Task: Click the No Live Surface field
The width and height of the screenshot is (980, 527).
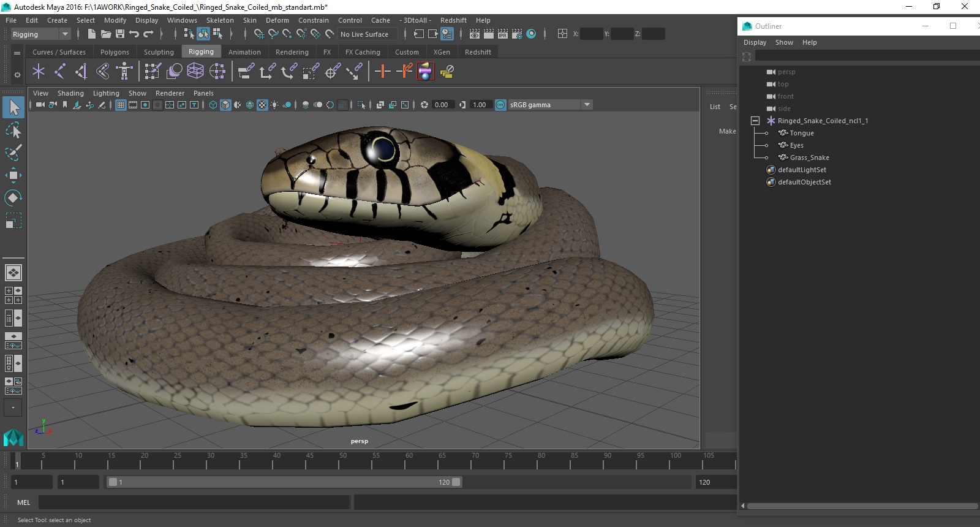Action: (x=367, y=34)
